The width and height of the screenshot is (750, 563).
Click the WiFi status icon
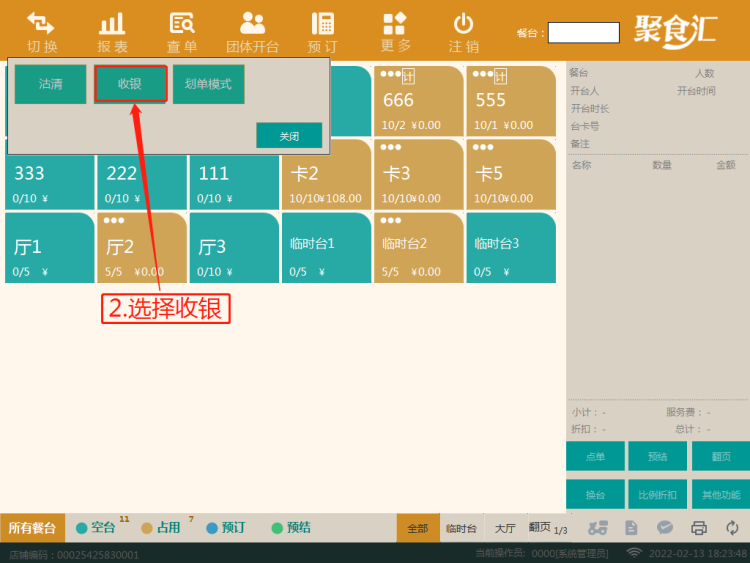[634, 553]
